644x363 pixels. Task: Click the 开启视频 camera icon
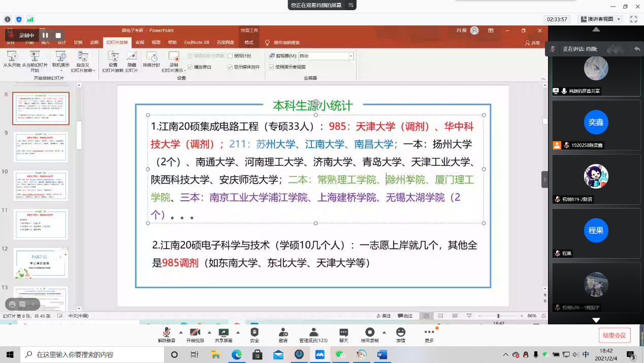195,332
